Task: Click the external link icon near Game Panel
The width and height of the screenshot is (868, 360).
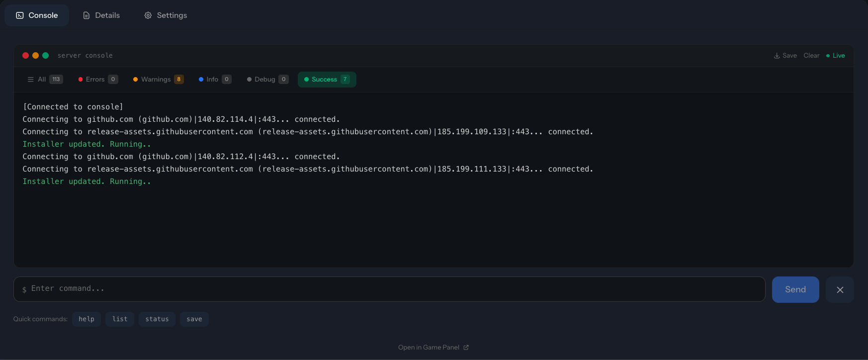Action: pyautogui.click(x=466, y=348)
